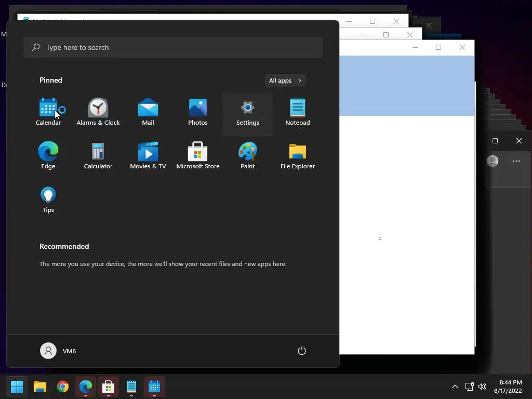Open Edge from the pinned apps grid
This screenshot has width=532, height=399.
point(48,156)
